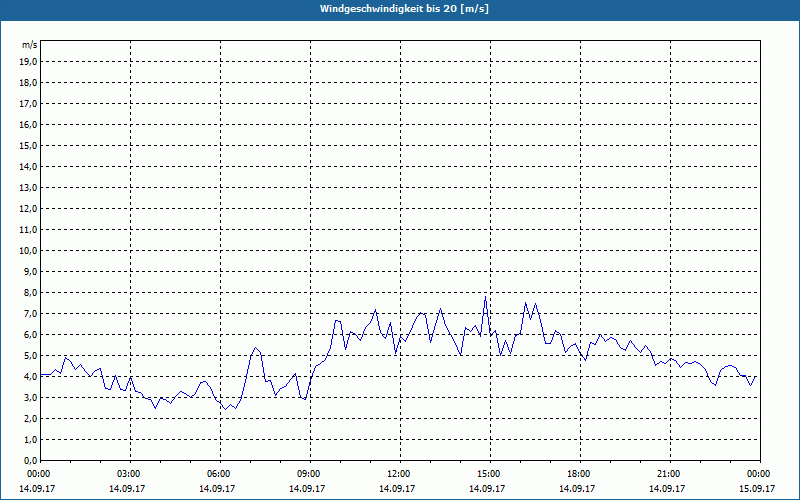The height and width of the screenshot is (500, 800).
Task: Click the 3,0 scale value
Action: click(30, 397)
